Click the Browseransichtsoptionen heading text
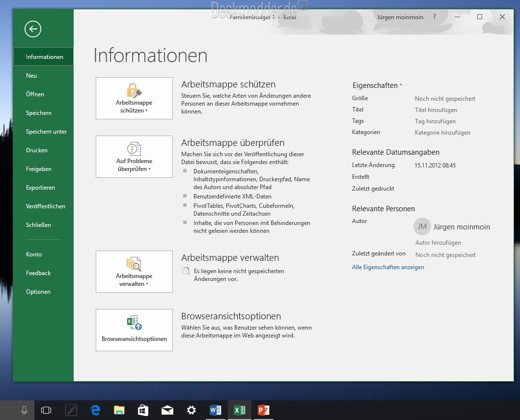Image resolution: width=520 pixels, height=420 pixels. [231, 316]
